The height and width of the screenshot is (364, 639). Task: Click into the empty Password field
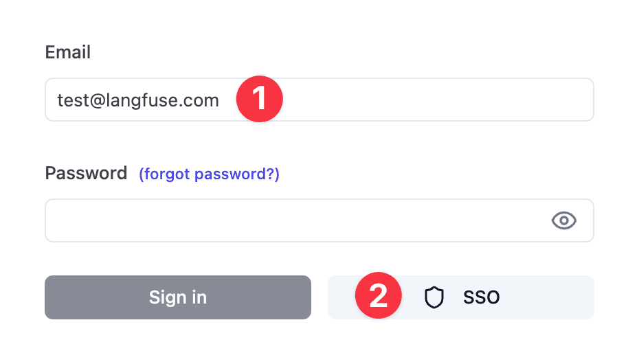click(x=289, y=220)
